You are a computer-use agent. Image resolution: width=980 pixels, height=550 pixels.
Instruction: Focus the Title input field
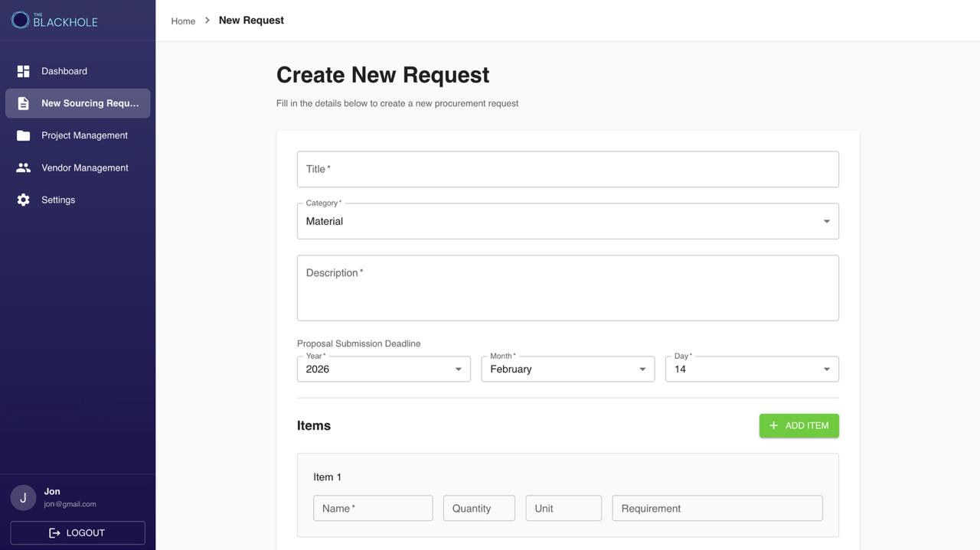click(x=568, y=169)
